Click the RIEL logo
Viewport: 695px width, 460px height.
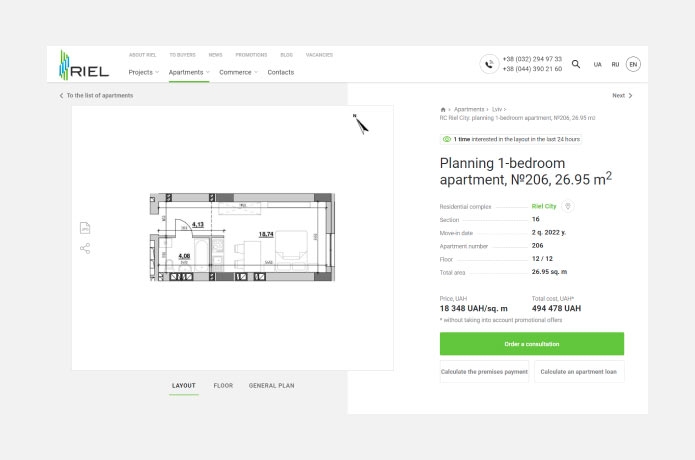(x=83, y=65)
